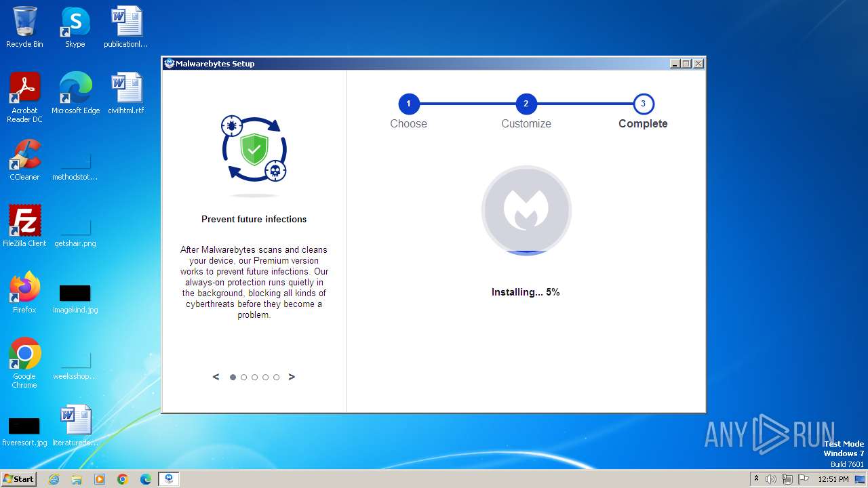Expand hidden system tray icons
This screenshot has height=488, width=868.
pyautogui.click(x=756, y=479)
